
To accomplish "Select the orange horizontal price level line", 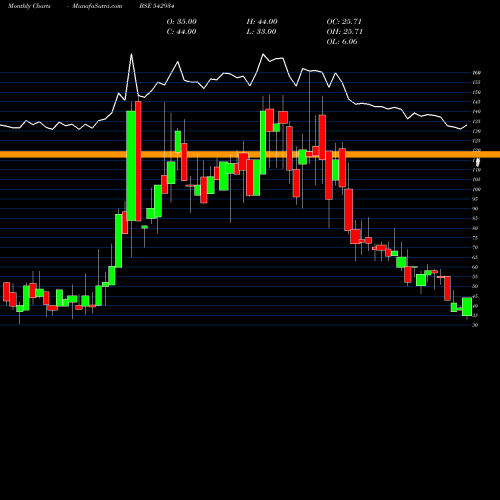I will 250,154.
